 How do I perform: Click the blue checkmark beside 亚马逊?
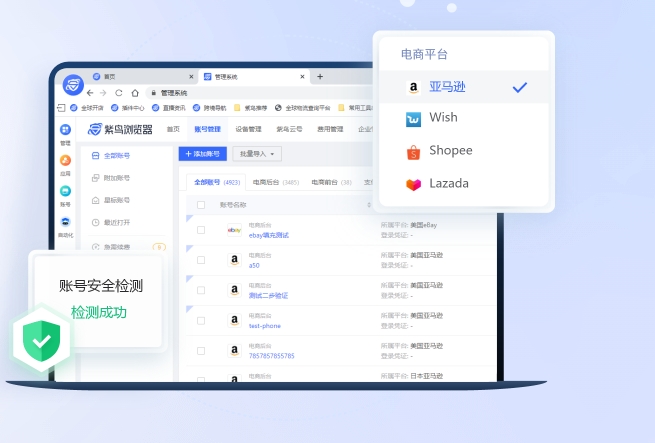point(520,87)
